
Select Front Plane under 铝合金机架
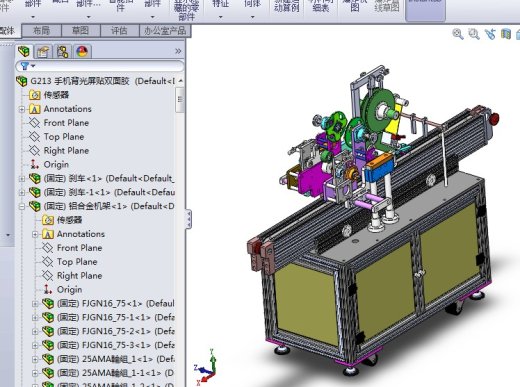click(79, 248)
